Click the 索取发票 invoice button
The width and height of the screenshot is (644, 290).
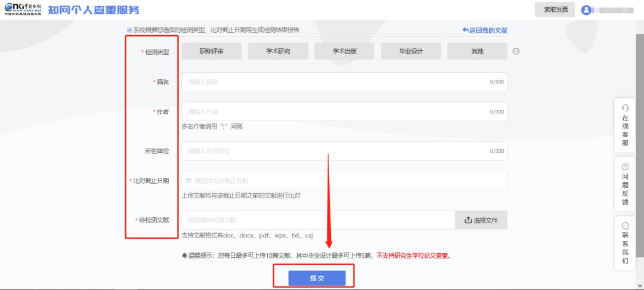pos(555,10)
